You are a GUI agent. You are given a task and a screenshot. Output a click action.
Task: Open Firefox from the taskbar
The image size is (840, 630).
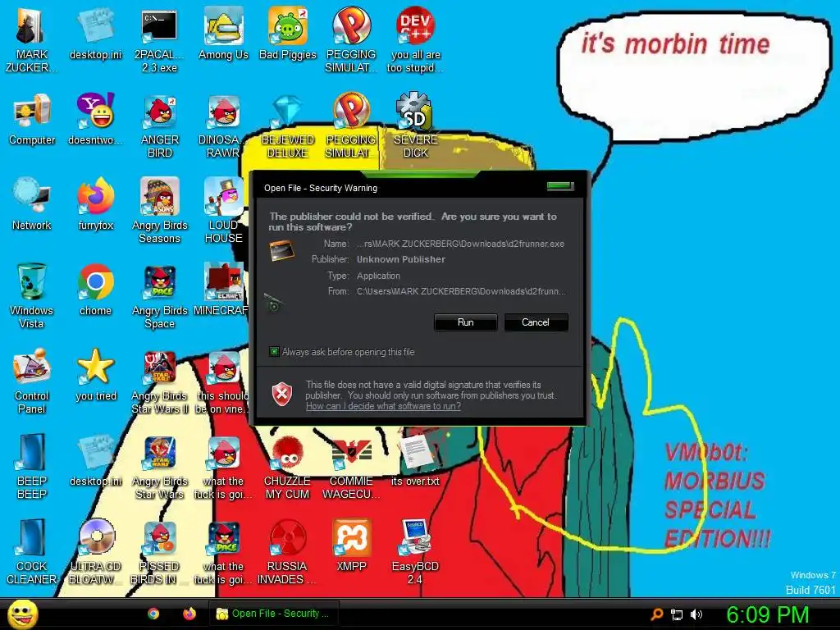[189, 614]
